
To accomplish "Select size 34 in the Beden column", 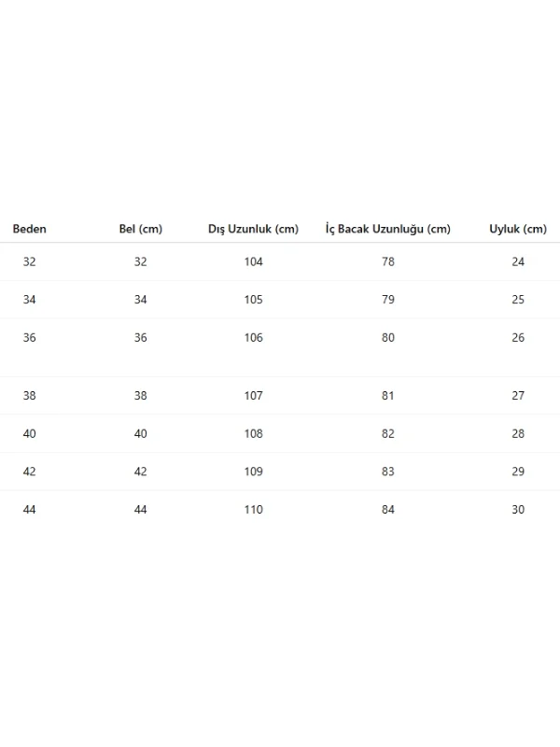I will [30, 300].
